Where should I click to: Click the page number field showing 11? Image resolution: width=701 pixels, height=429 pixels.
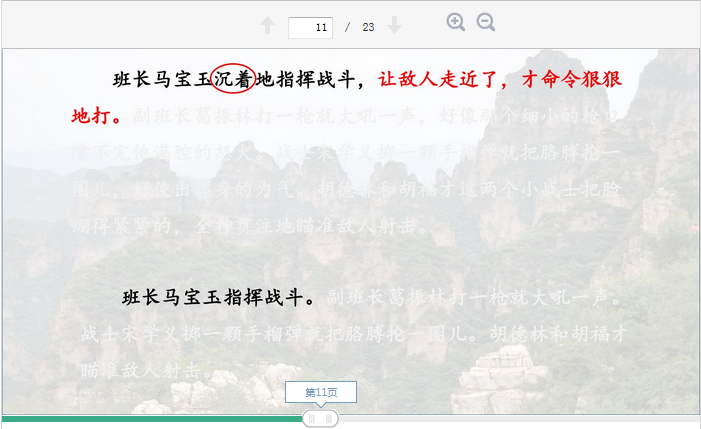pyautogui.click(x=310, y=28)
